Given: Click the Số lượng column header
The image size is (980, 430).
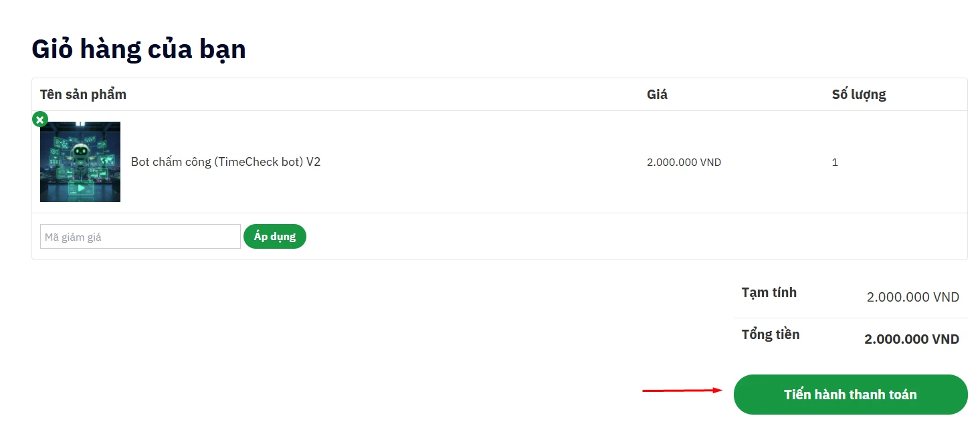Looking at the screenshot, I should coord(858,94).
